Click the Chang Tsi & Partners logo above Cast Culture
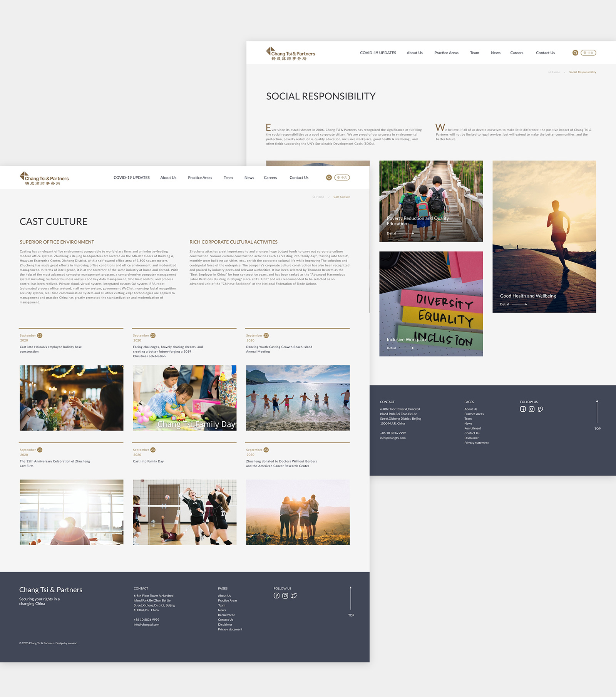This screenshot has height=697, width=616. (44, 178)
